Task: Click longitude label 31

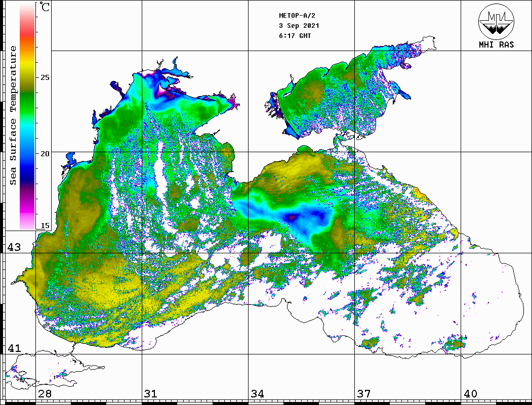Action: (151, 393)
